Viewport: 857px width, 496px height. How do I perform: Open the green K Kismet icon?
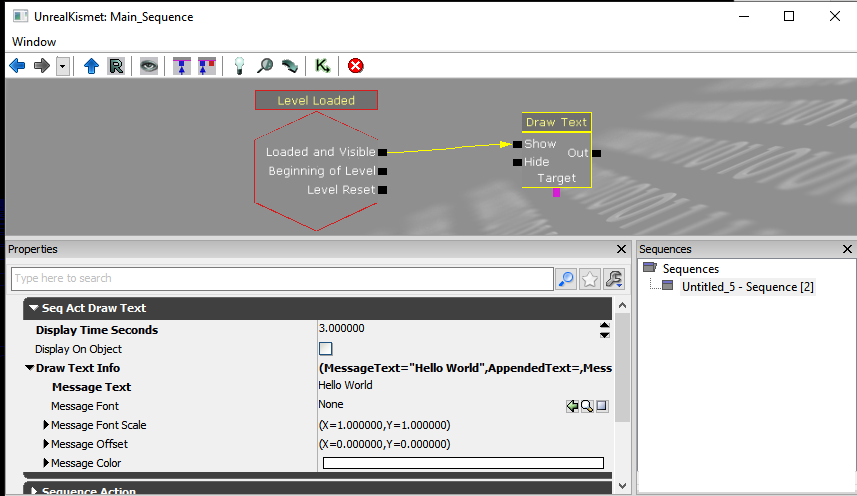coord(322,66)
